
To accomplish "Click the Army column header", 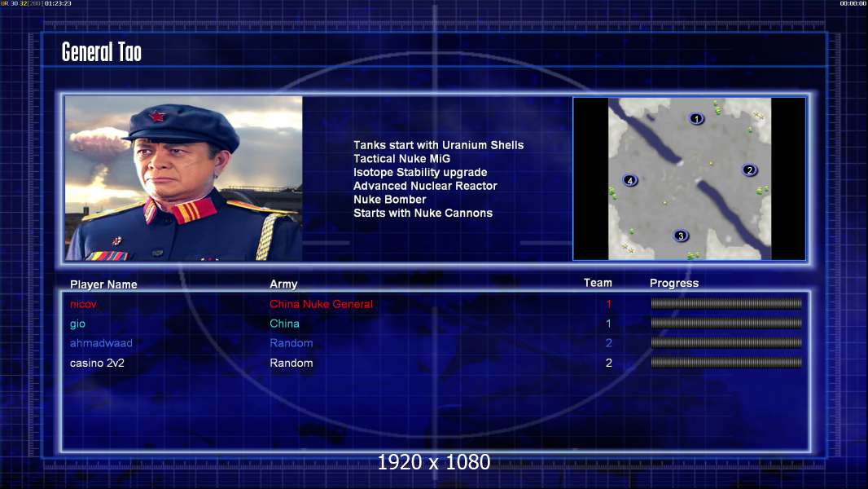I will tap(283, 284).
